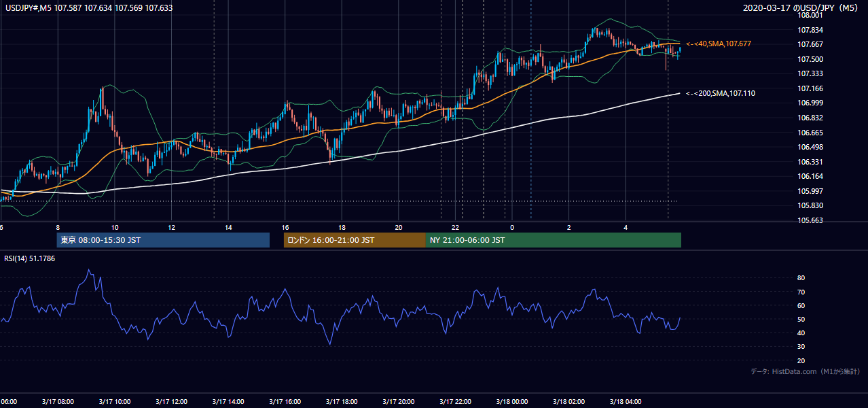Click the ロンドン 16:00-21:00 JST session bar
The image size is (868, 408).
tap(355, 240)
